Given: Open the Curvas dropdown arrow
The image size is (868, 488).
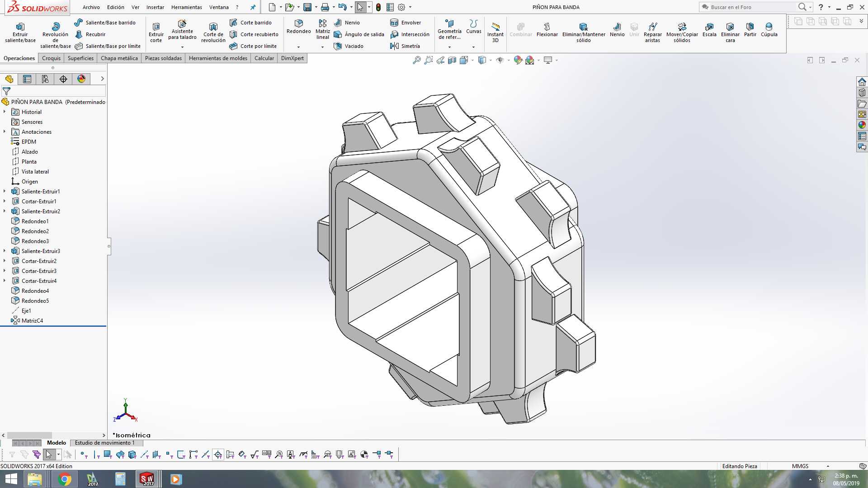Looking at the screenshot, I should [x=473, y=47].
